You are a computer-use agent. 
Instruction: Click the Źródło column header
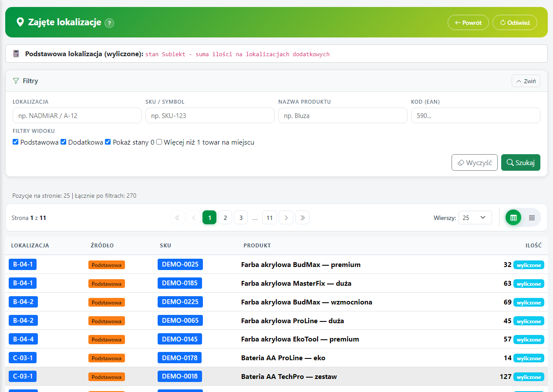click(x=102, y=246)
